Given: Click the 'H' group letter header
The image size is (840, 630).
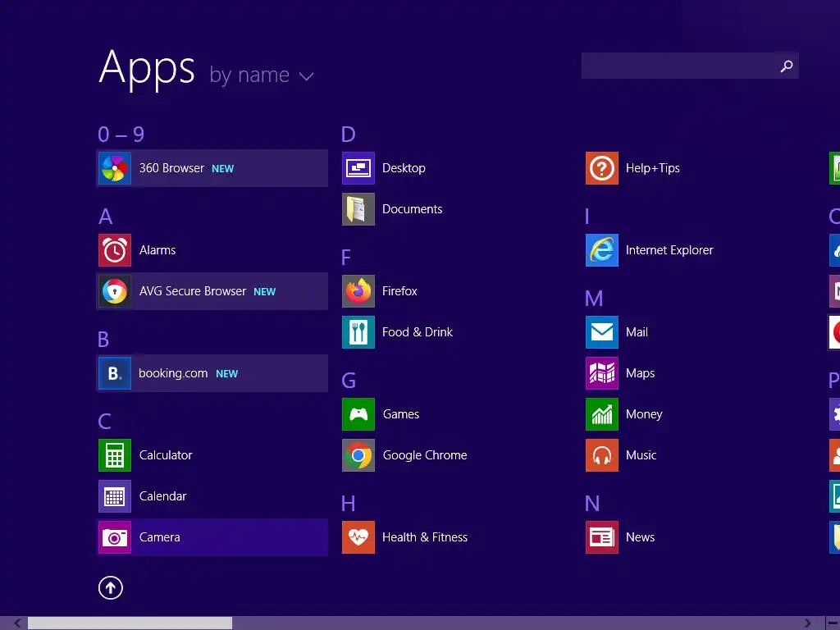Looking at the screenshot, I should click(348, 504).
